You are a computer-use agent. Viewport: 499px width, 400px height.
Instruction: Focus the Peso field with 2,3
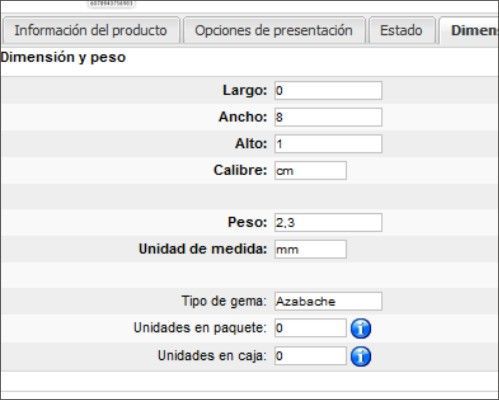click(x=328, y=222)
